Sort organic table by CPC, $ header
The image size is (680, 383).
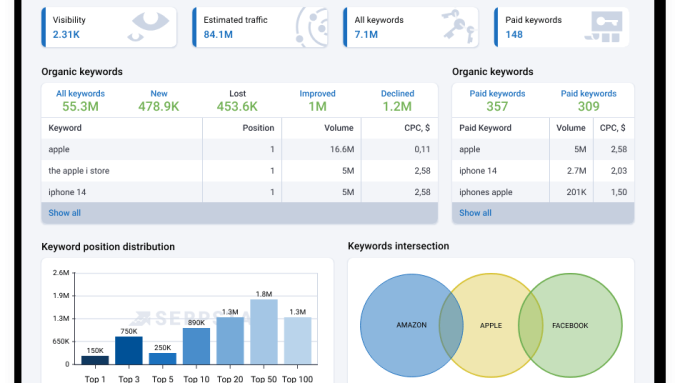[417, 128]
